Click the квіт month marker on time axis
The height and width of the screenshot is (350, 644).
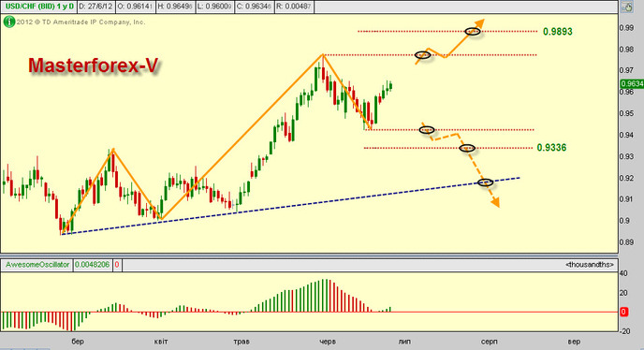pos(161,342)
